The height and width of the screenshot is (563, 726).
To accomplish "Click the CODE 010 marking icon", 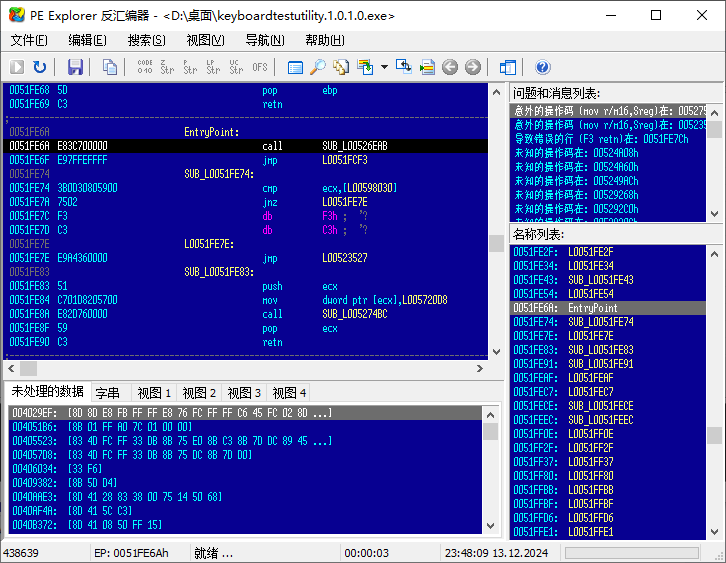I will (x=144, y=67).
